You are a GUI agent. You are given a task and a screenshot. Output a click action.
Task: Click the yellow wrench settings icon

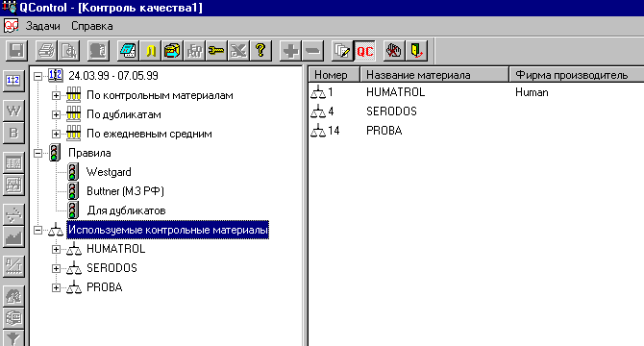216,51
